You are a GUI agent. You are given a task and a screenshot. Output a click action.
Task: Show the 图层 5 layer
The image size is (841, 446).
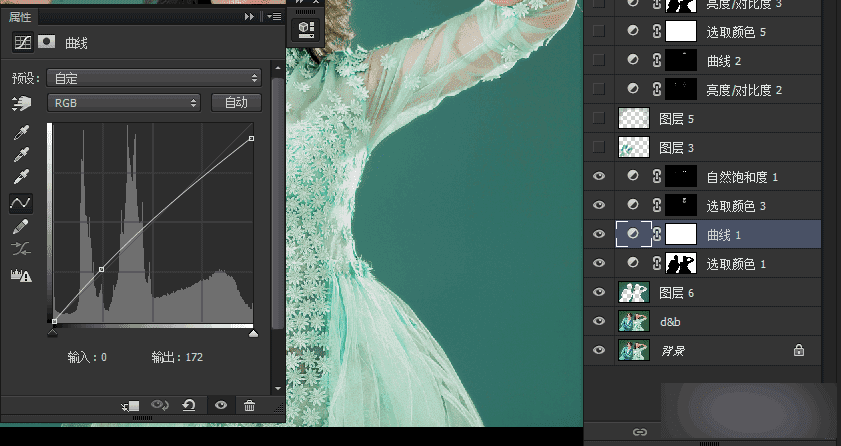click(x=599, y=118)
